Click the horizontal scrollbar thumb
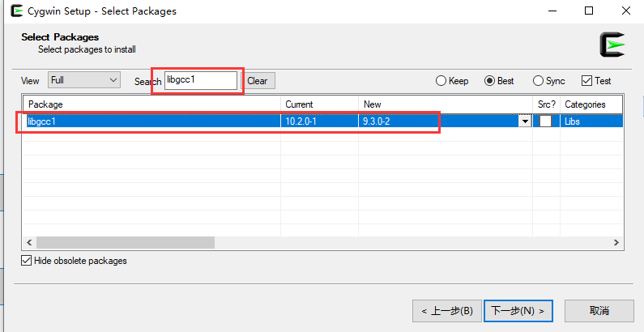Screen dimensions: 644x332 [x=126, y=243]
